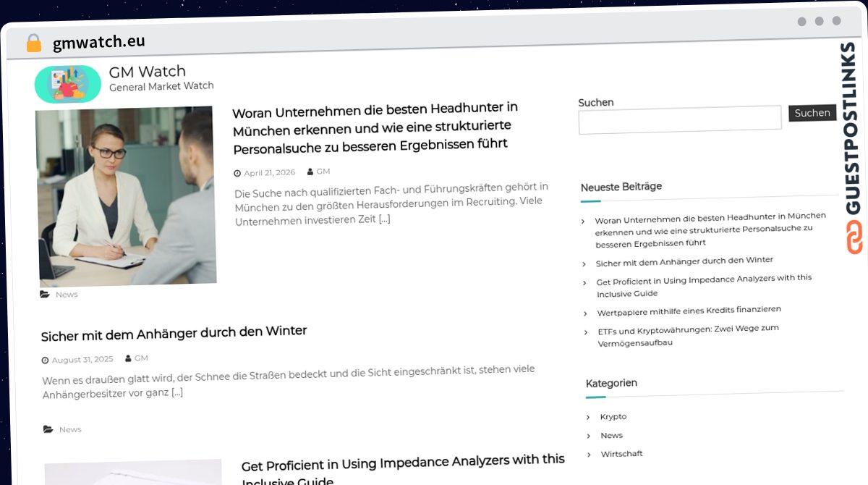Image resolution: width=868 pixels, height=485 pixels.
Task: Open Sicher mit dem Anhänger durch den Winter post
Action: [174, 333]
